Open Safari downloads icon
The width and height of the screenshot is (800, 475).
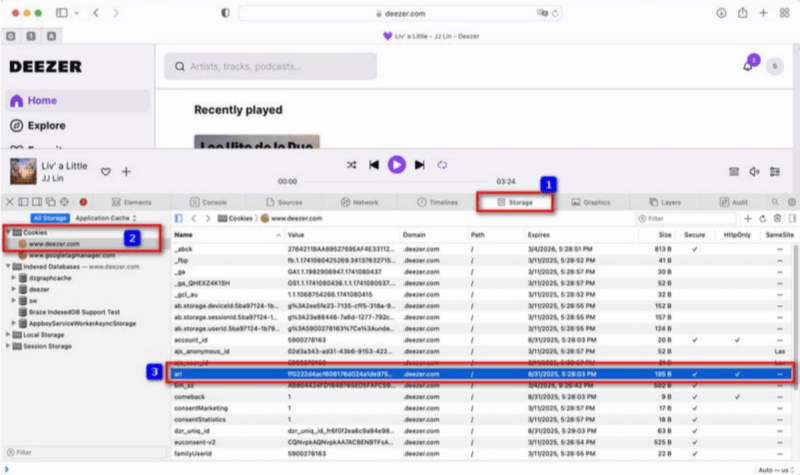[x=721, y=13]
